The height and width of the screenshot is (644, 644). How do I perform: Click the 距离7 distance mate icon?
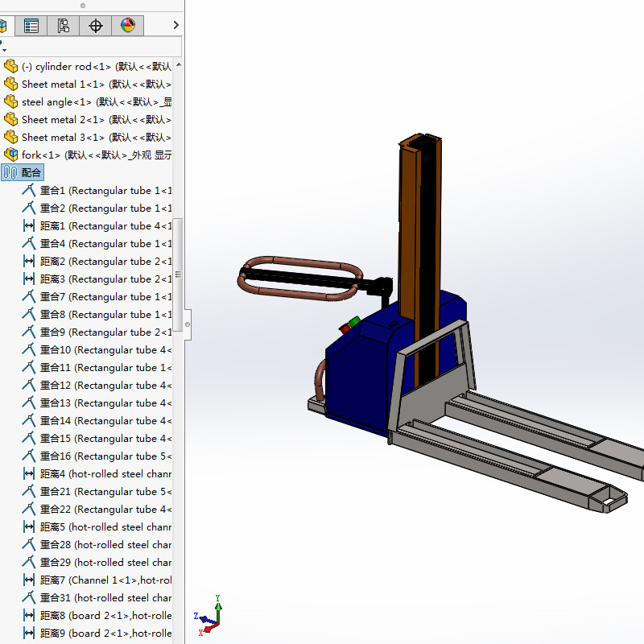[x=29, y=580]
